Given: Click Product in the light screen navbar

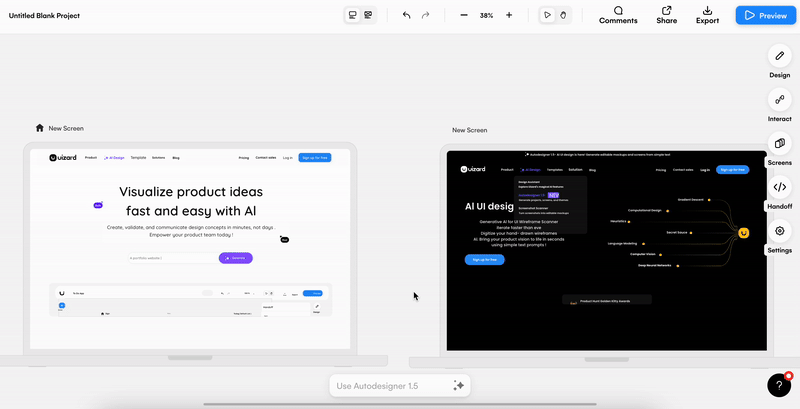Looking at the screenshot, I should coord(91,158).
